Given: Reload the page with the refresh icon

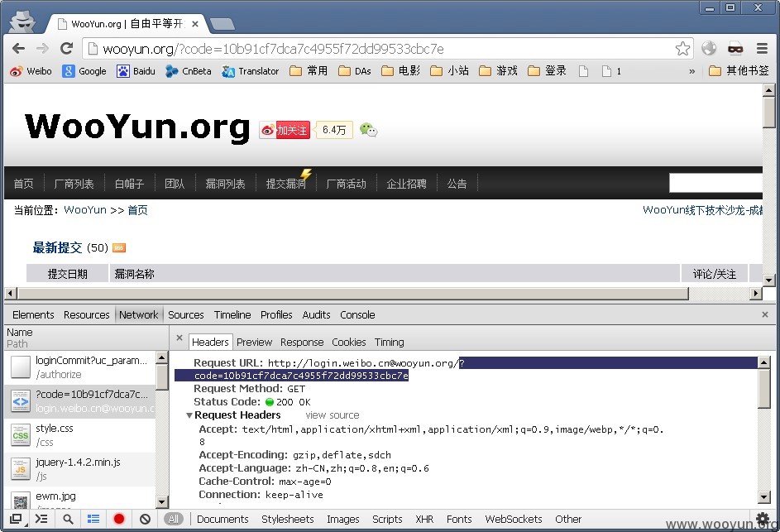Looking at the screenshot, I should (66, 48).
